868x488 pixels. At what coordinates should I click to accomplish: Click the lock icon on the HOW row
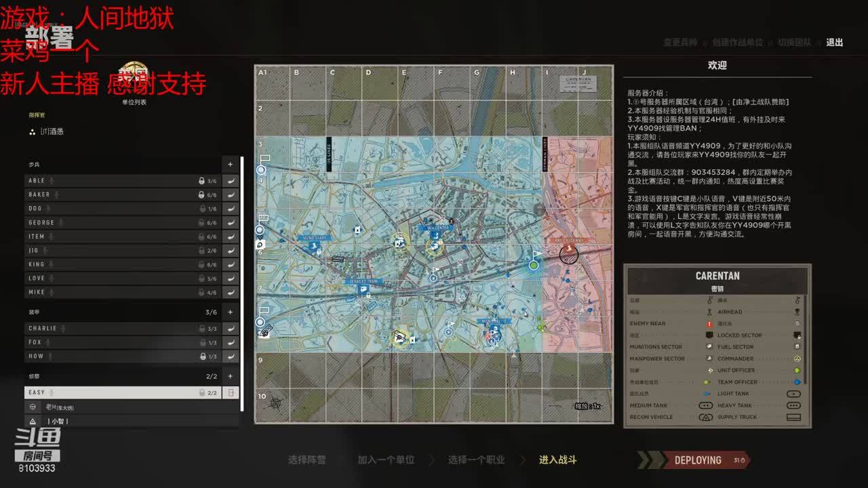pos(202,357)
